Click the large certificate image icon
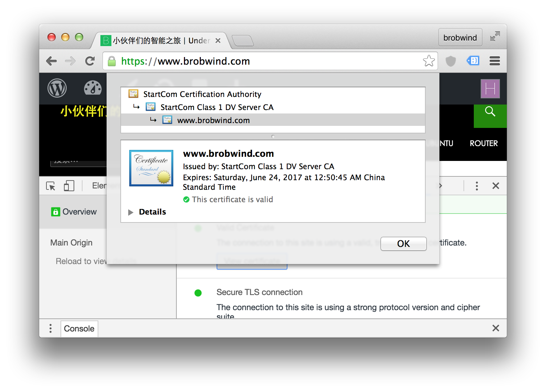This screenshot has width=546, height=392. (x=151, y=168)
